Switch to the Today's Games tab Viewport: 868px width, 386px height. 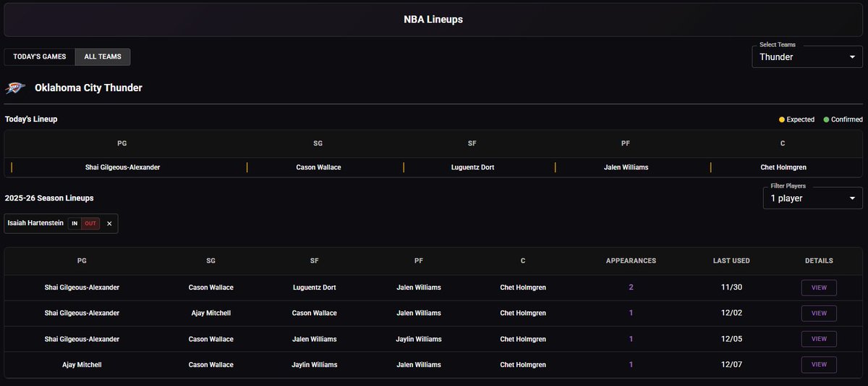(40, 56)
